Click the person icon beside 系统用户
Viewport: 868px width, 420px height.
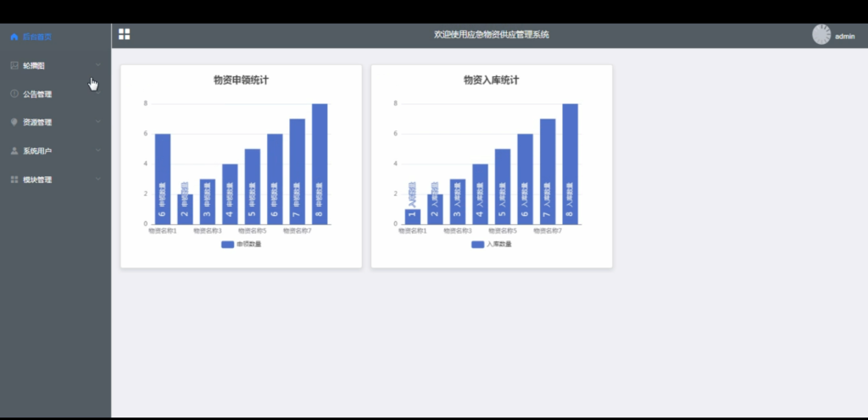coord(14,151)
